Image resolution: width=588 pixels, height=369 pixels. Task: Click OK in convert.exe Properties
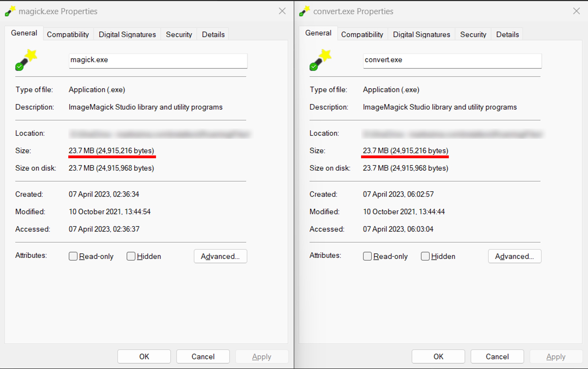pyautogui.click(x=438, y=357)
